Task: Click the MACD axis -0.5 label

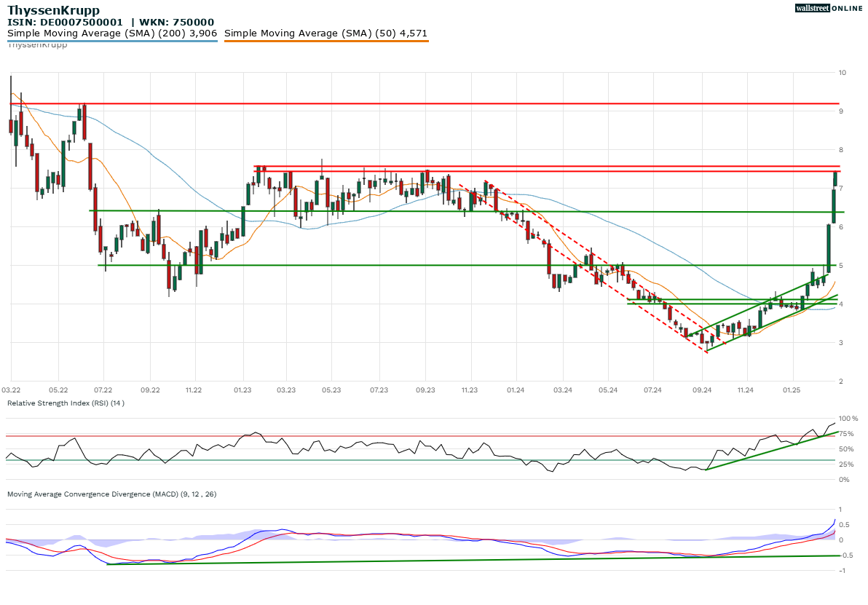Action: (845, 555)
